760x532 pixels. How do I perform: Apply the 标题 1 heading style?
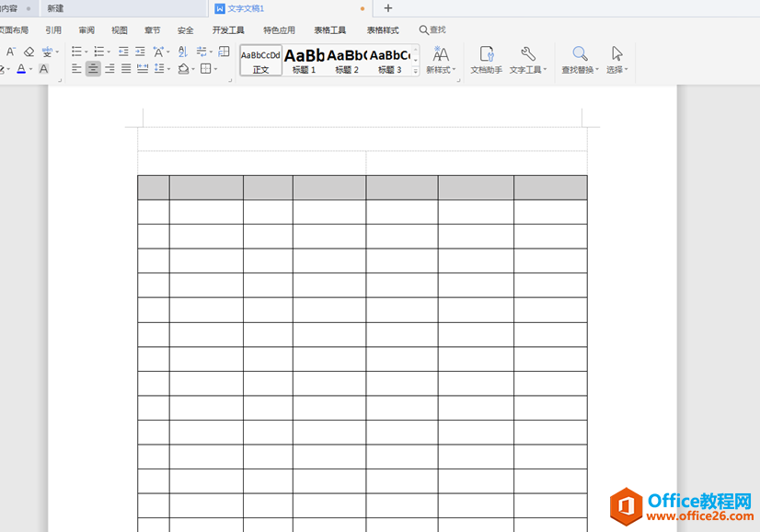pos(304,61)
